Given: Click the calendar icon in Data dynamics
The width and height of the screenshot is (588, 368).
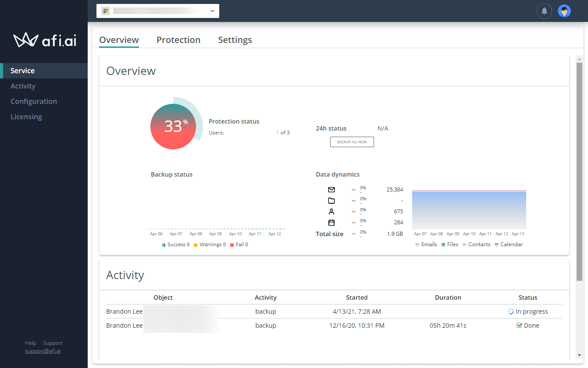Looking at the screenshot, I should pos(331,222).
